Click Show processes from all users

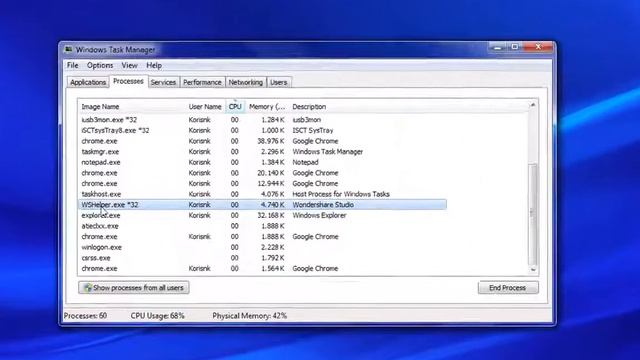point(133,288)
